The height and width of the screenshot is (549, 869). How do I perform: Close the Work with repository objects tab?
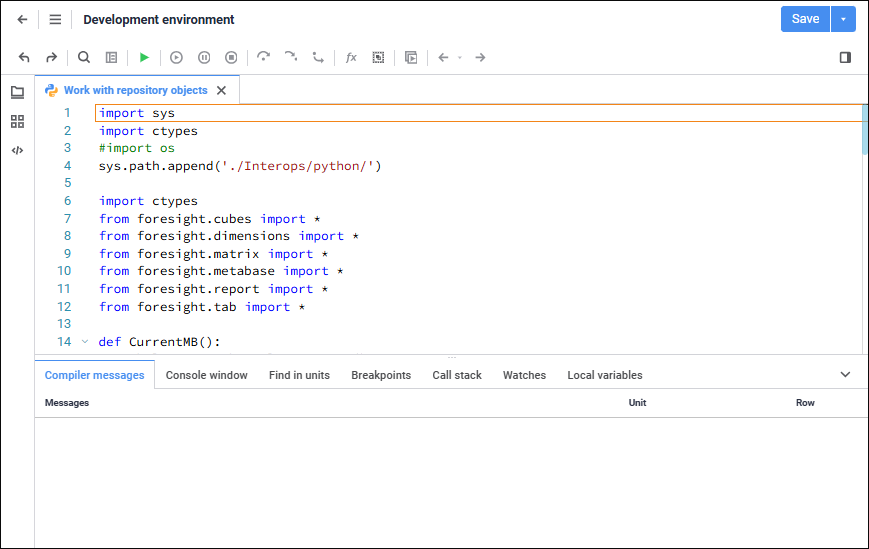pyautogui.click(x=222, y=90)
